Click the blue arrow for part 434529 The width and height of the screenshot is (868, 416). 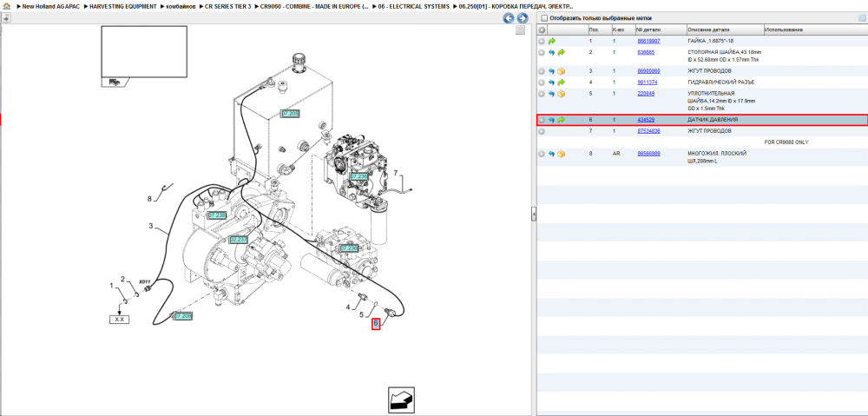(x=552, y=120)
